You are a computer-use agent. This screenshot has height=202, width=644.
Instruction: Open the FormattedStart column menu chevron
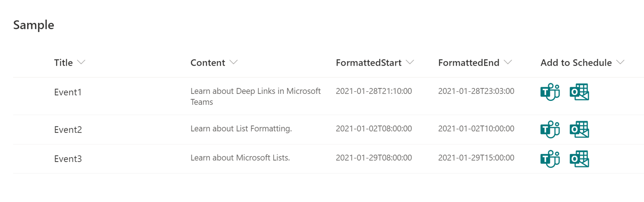point(410,62)
